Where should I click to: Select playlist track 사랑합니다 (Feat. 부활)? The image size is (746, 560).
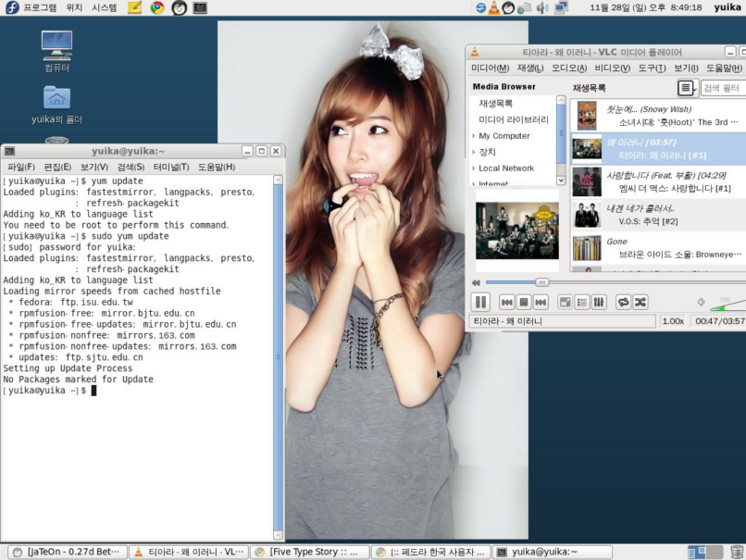(x=658, y=181)
